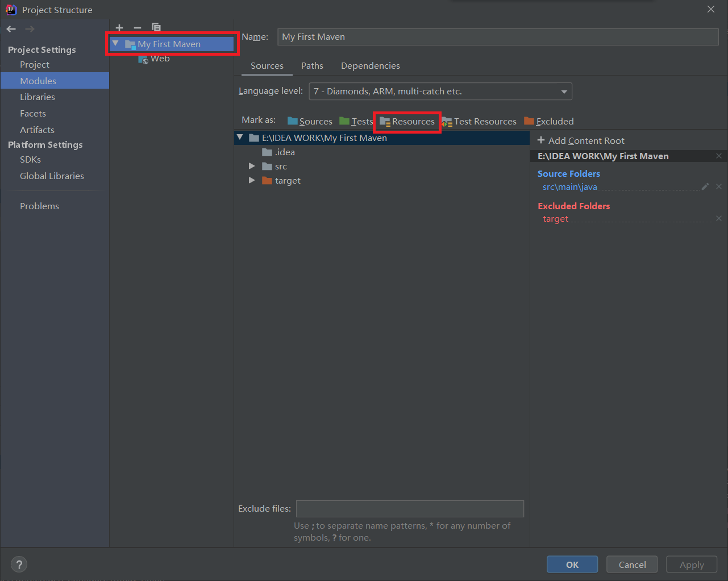Viewport: 728px width, 581px height.
Task: Switch to the Dependencies tab
Action: pyautogui.click(x=371, y=66)
